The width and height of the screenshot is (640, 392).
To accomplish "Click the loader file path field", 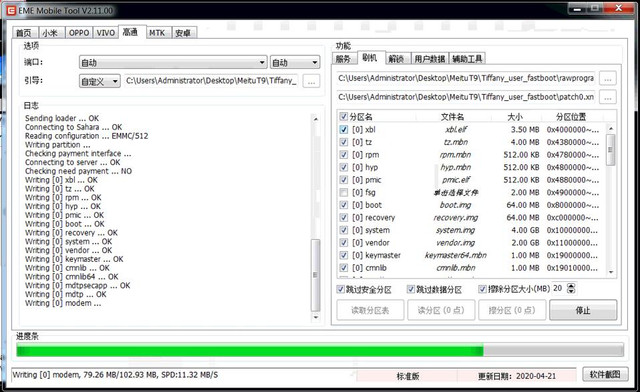I will pyautogui.click(x=211, y=80).
